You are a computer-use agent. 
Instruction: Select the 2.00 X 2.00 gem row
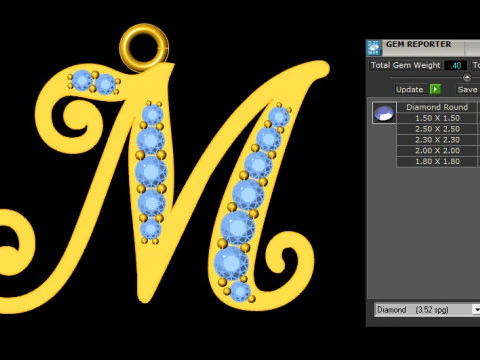[x=437, y=150]
